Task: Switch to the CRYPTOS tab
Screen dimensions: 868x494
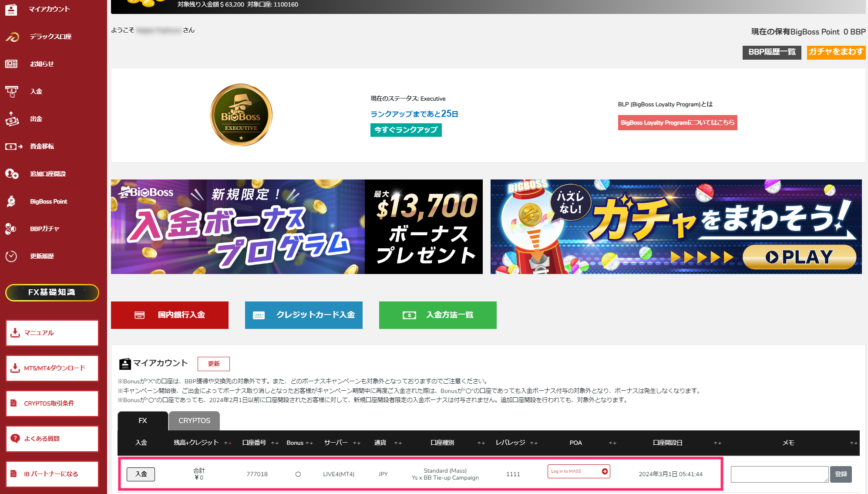Action: (194, 421)
